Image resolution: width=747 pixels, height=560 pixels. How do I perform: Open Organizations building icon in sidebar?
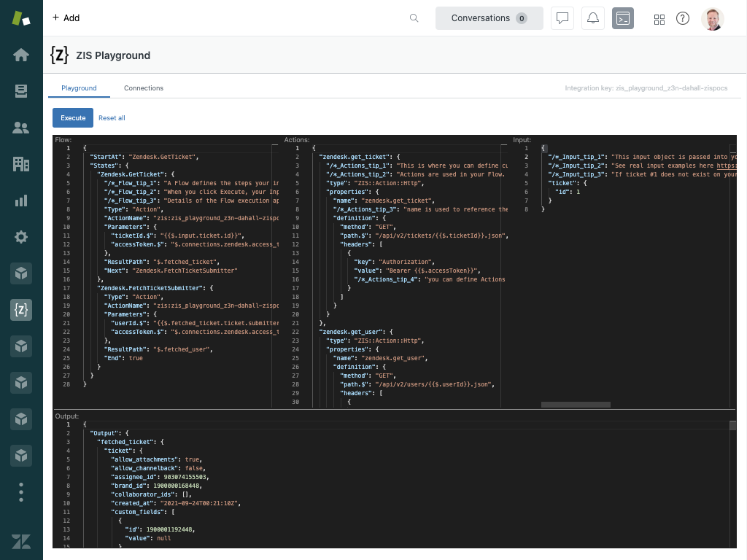(21, 164)
